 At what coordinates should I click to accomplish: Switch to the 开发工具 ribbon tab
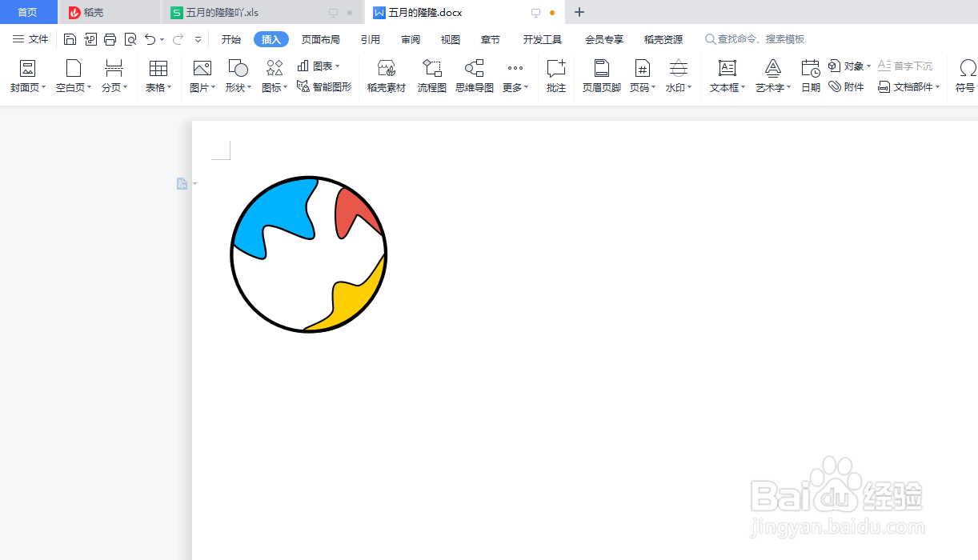tap(543, 39)
